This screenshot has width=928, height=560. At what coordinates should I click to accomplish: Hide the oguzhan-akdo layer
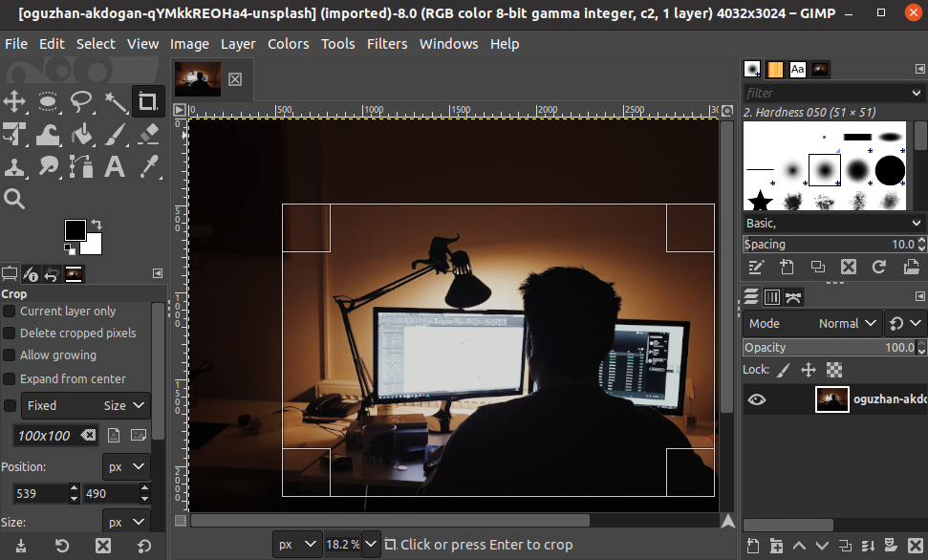pos(757,398)
